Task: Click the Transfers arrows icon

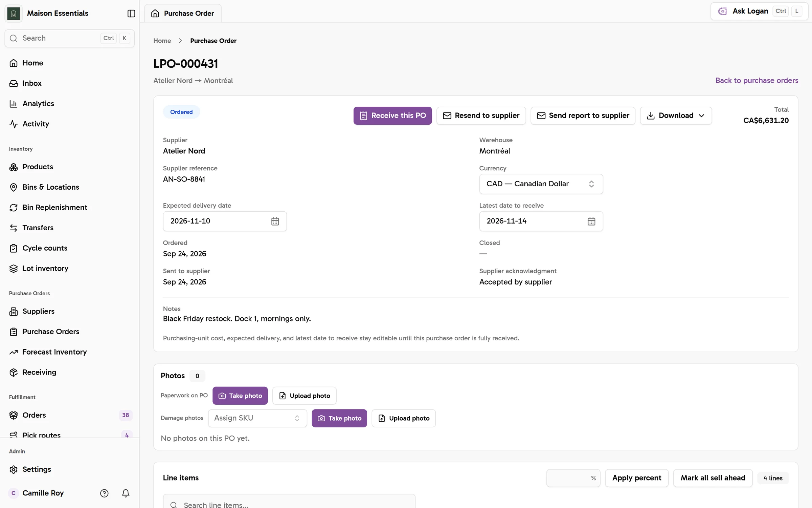Action: 14,228
